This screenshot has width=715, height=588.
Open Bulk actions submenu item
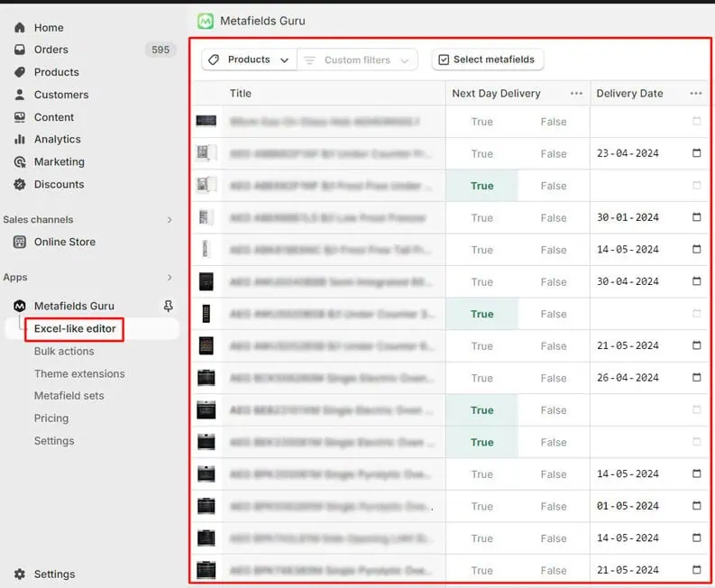click(64, 351)
